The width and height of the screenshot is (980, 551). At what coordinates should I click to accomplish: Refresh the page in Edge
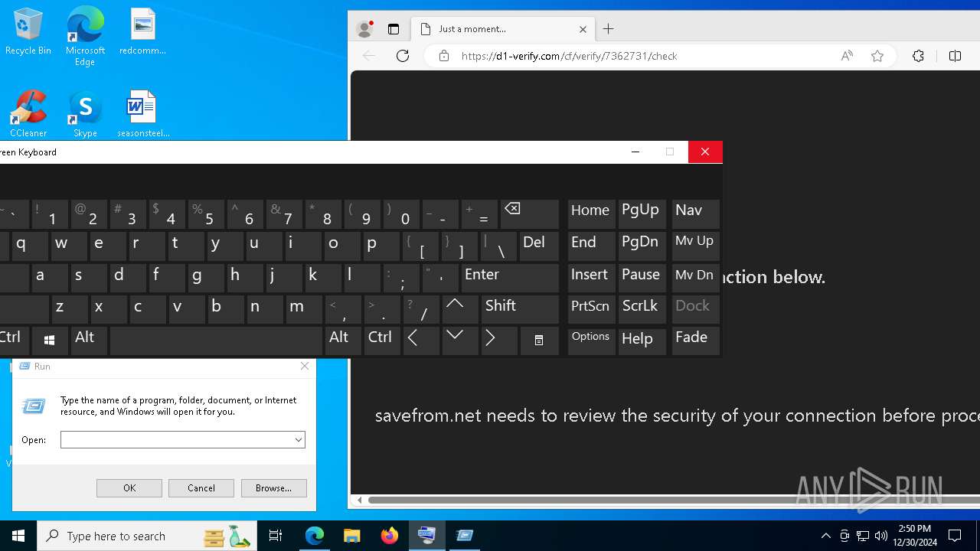point(403,56)
